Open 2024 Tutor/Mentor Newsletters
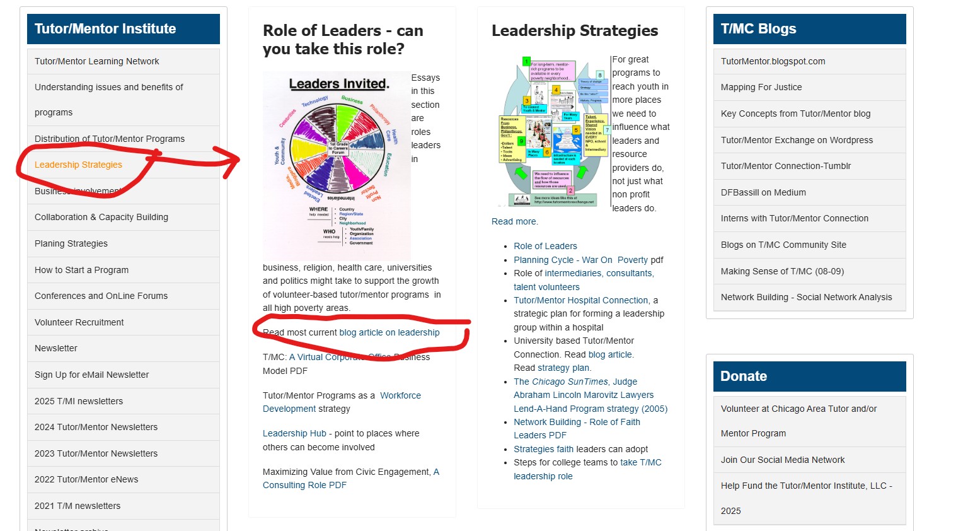This screenshot has height=531, width=980. (x=96, y=427)
